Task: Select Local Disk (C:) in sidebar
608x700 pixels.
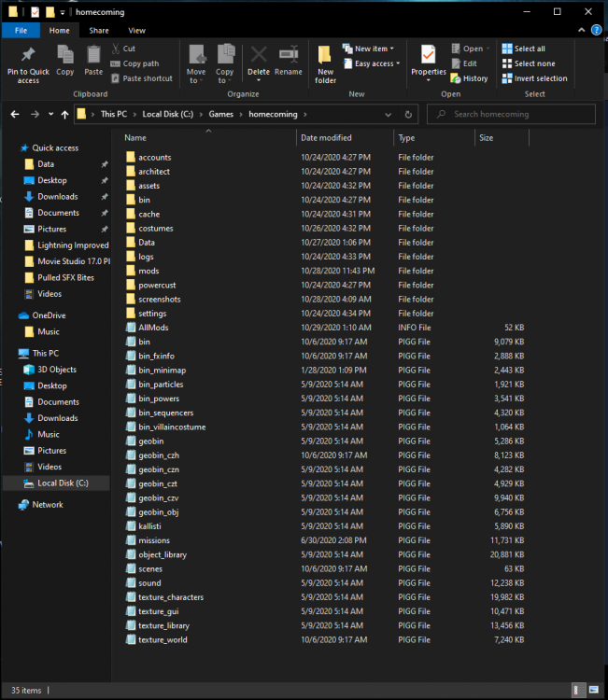Action: click(x=56, y=483)
